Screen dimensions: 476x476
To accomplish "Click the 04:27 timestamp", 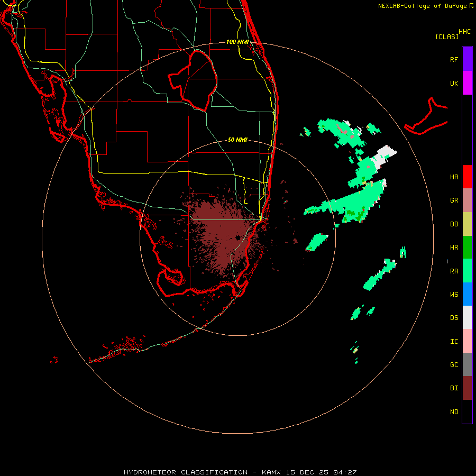I will pyautogui.click(x=345, y=472).
